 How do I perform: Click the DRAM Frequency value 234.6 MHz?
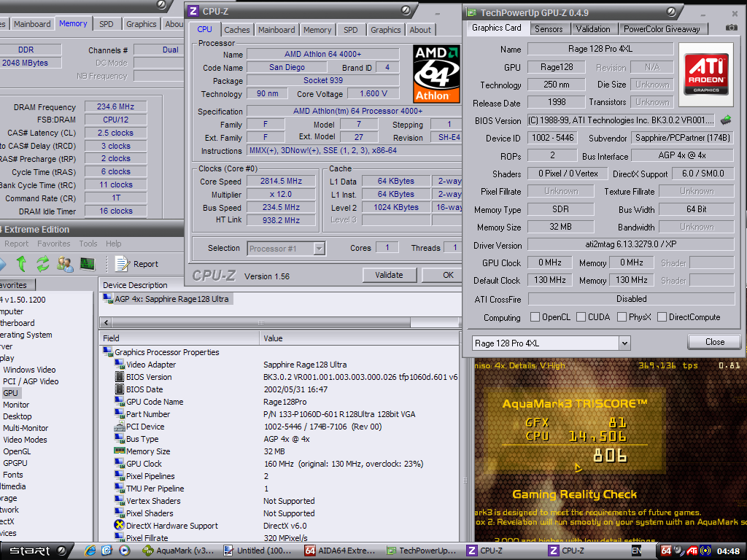tap(115, 106)
